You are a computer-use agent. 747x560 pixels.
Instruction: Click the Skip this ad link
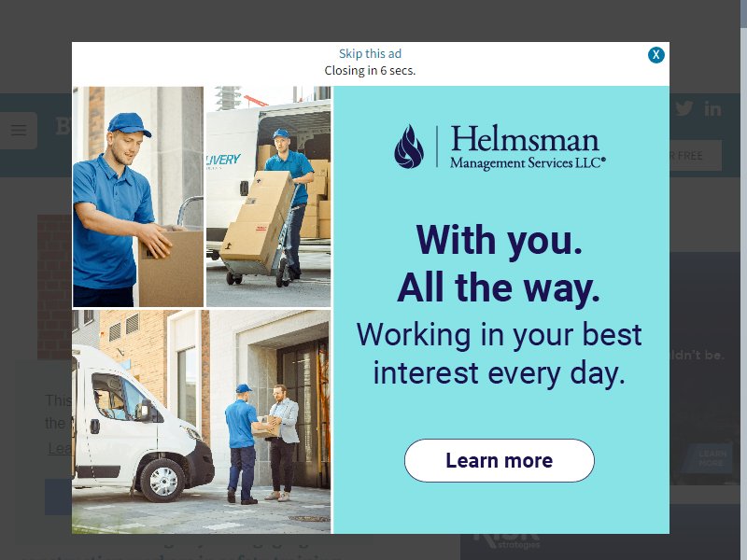click(370, 53)
